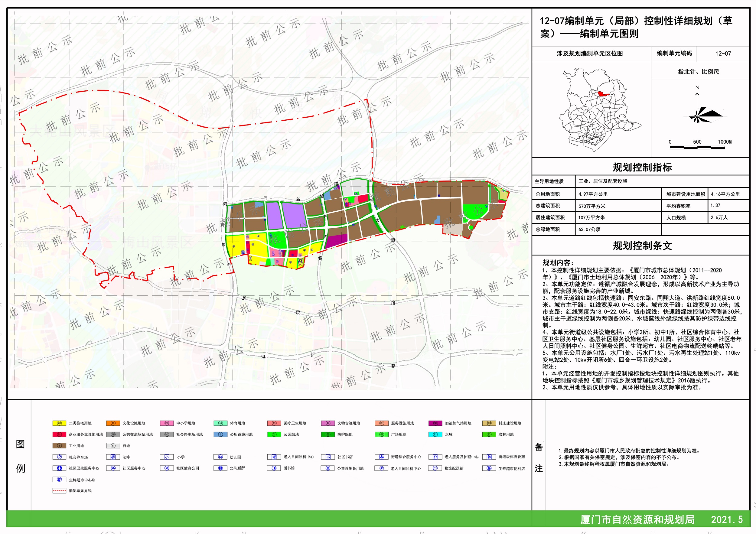Click the cyan 水域 swatch
This screenshot has width=756, height=534.
[435, 435]
